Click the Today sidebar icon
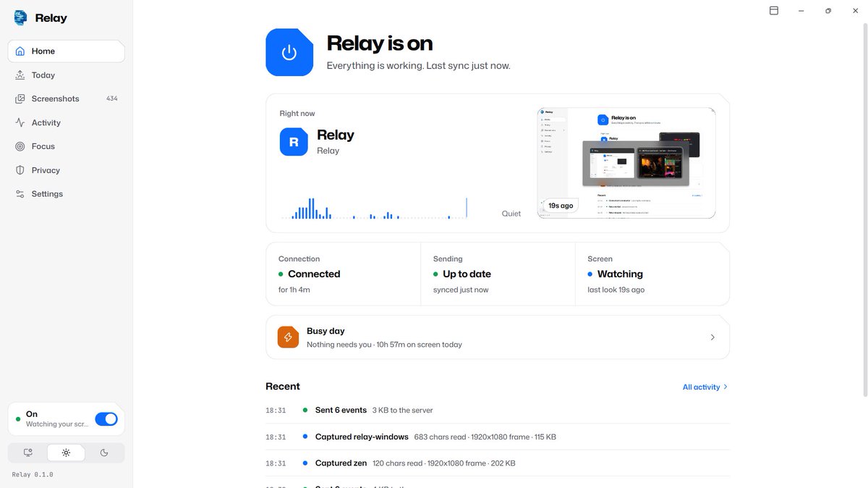The height and width of the screenshot is (488, 868). (20, 75)
